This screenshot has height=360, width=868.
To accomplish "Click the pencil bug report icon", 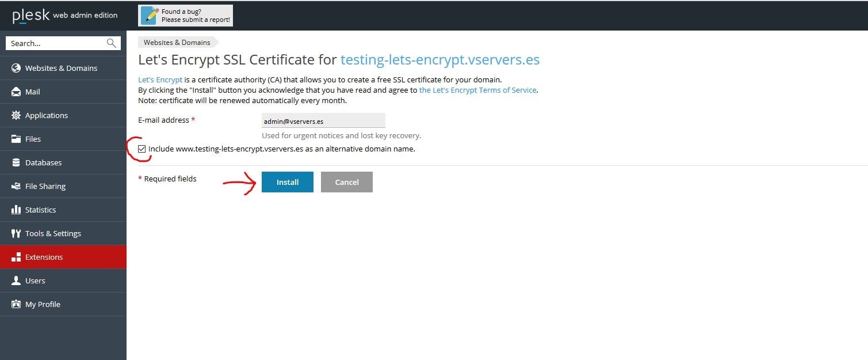I will coord(150,16).
